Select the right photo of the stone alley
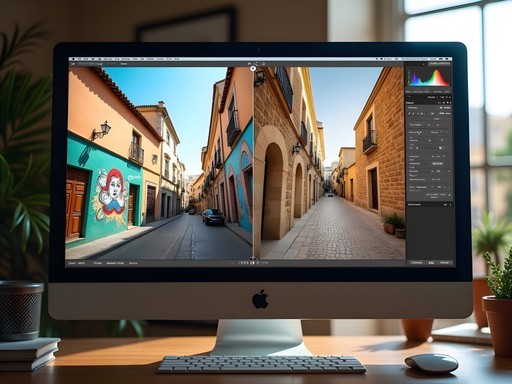Image resolution: width=512 pixels, height=384 pixels. point(330,163)
